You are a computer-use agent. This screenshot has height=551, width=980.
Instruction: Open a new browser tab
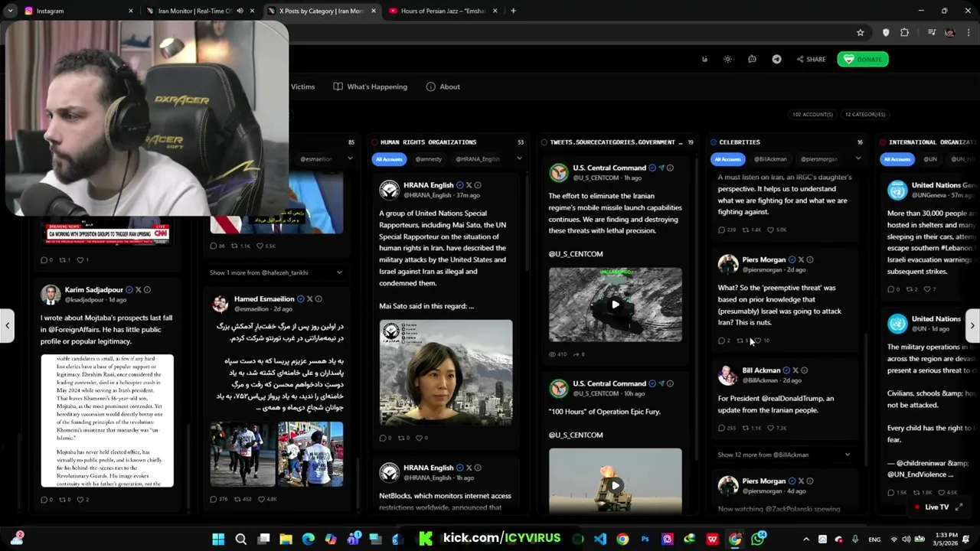click(513, 11)
